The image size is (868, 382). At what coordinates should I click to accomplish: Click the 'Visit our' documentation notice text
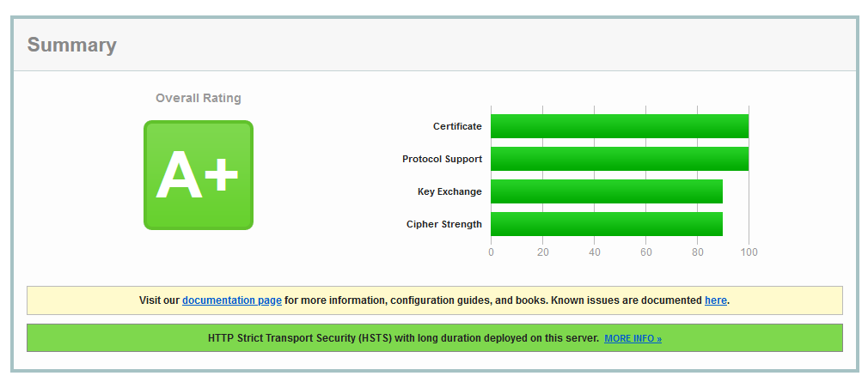(434, 300)
